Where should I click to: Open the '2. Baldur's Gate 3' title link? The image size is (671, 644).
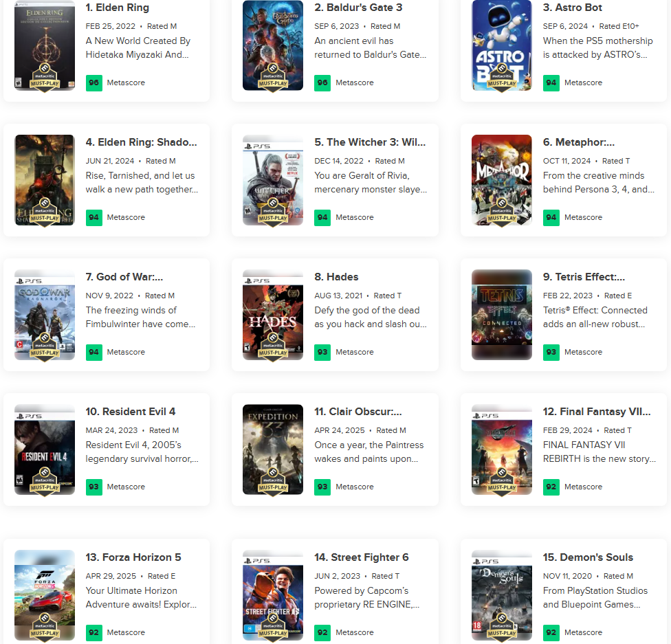tap(358, 8)
